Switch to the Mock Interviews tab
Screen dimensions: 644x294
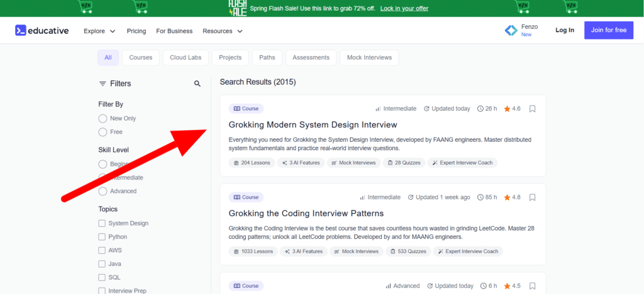pos(369,58)
